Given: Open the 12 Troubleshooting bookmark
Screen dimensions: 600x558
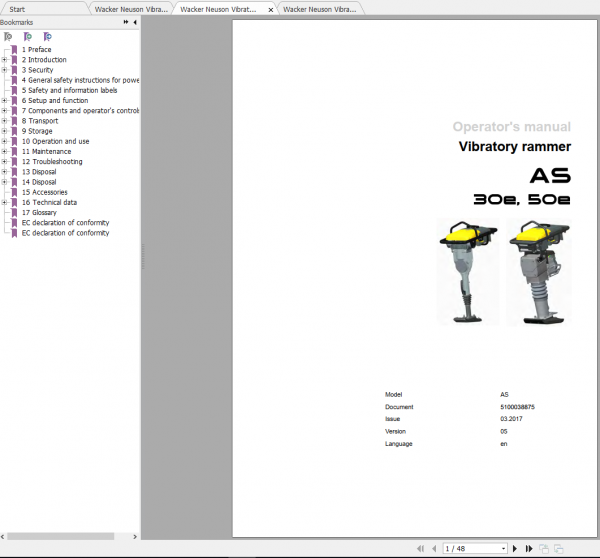Looking at the screenshot, I should coord(52,162).
